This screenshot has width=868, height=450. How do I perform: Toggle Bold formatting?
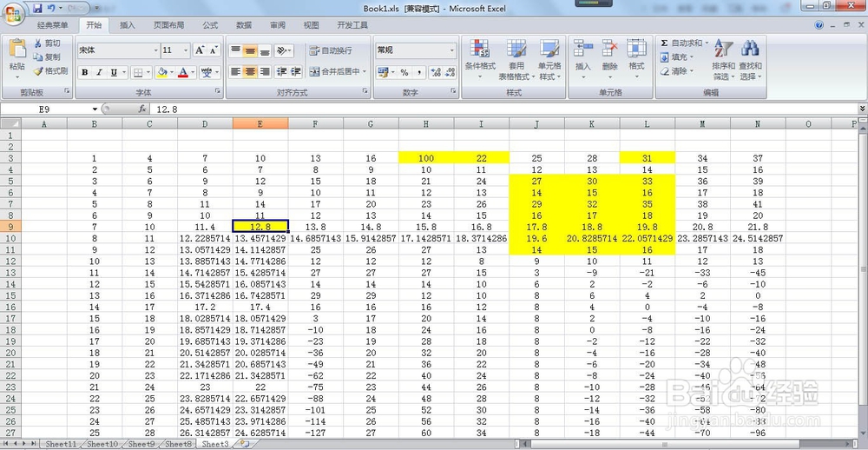click(x=85, y=72)
